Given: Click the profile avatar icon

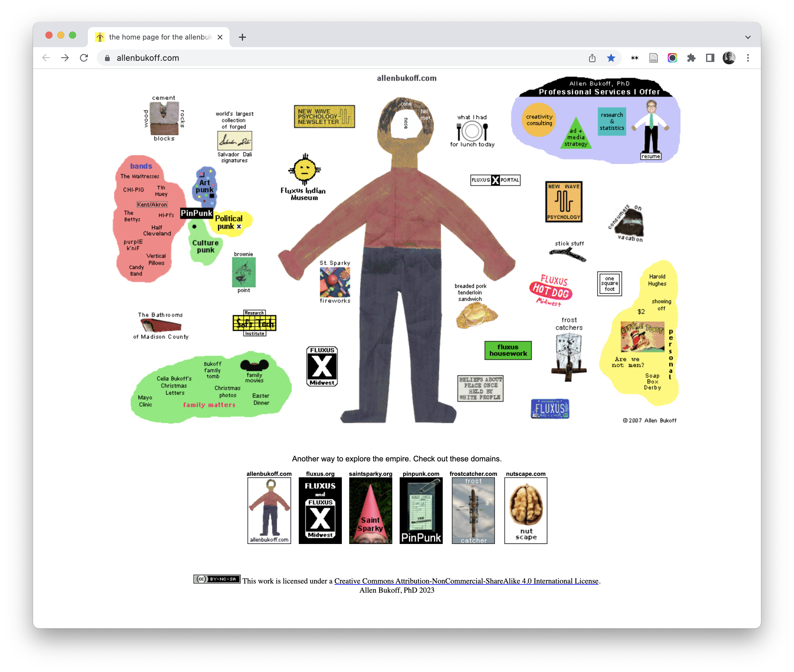Looking at the screenshot, I should pyautogui.click(x=729, y=58).
